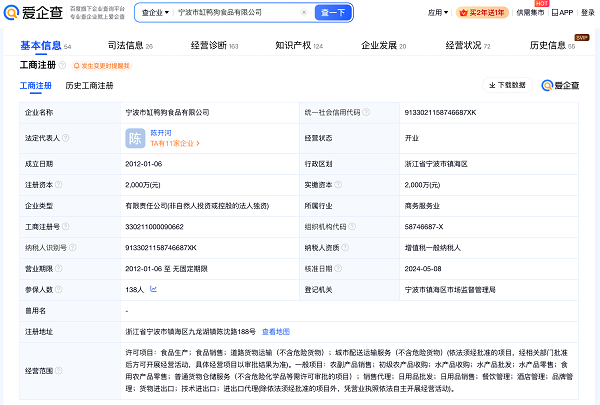Switch to 历史工商注册 sub-tab

point(89,86)
